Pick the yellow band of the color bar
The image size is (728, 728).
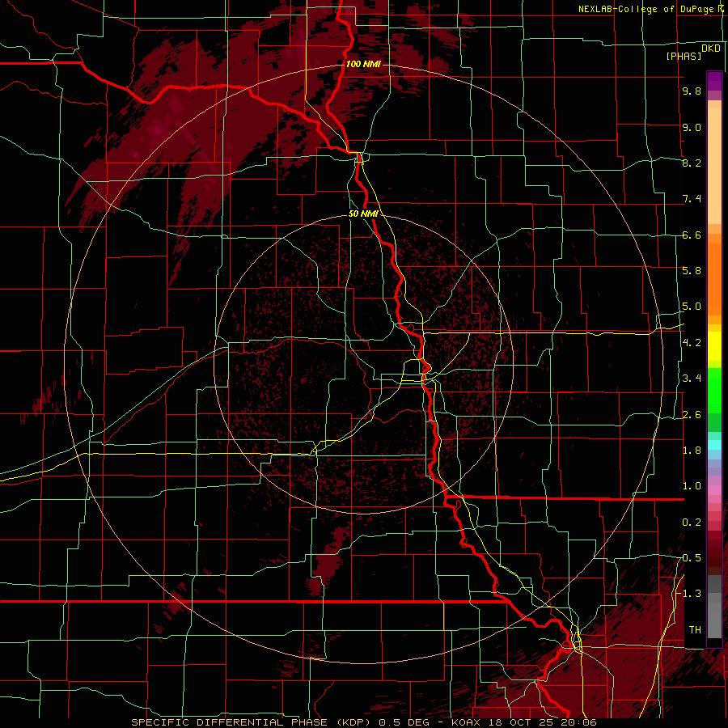click(714, 346)
